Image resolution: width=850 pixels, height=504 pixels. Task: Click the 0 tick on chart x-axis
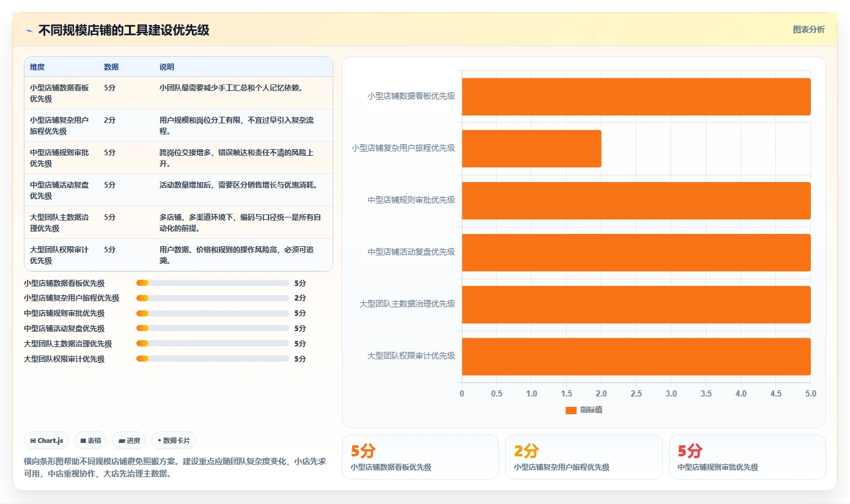coord(462,393)
